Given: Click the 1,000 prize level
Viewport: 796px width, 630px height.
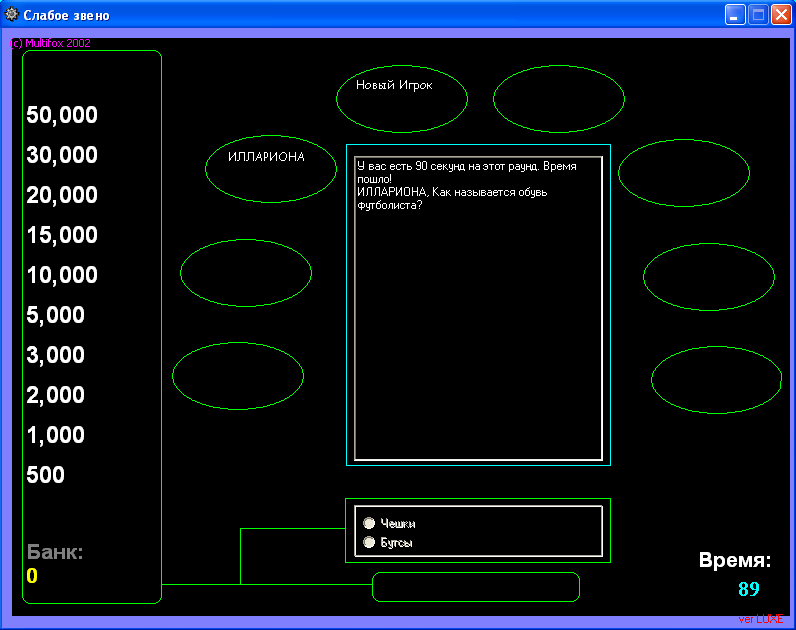Looking at the screenshot, I should pos(55,435).
